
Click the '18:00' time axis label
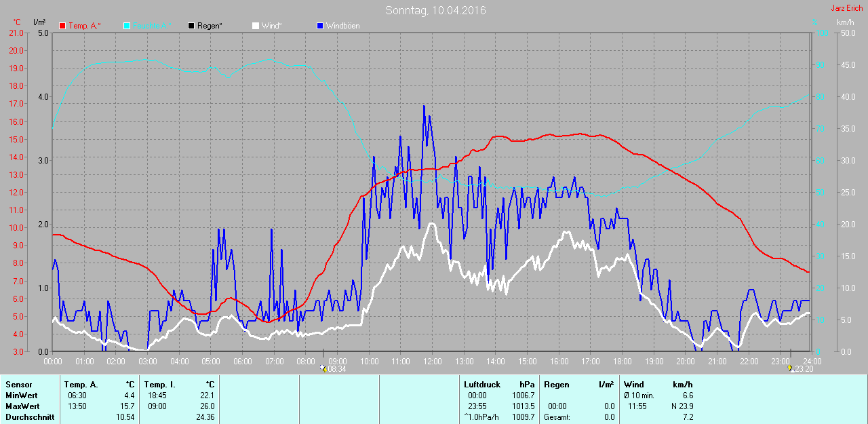click(622, 360)
